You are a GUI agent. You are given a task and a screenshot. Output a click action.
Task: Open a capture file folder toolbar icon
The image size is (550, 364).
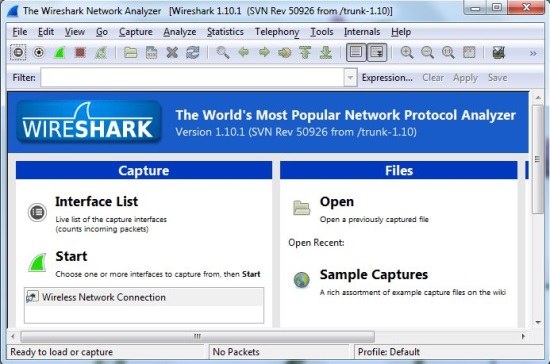[x=130, y=53]
